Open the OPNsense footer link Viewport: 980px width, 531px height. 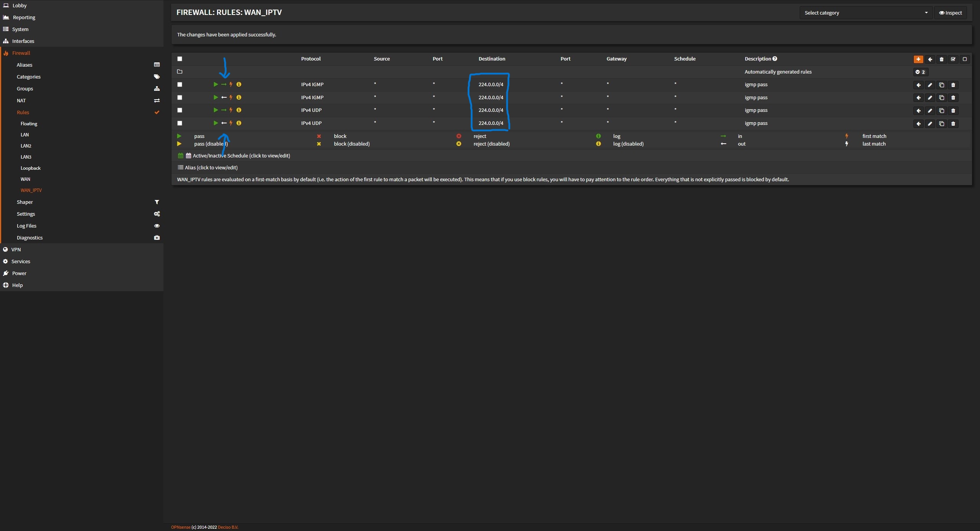tap(180, 527)
